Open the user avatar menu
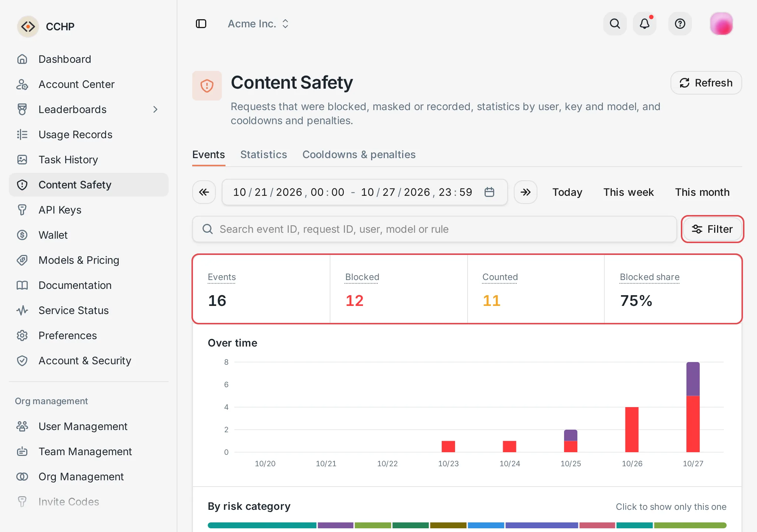 point(722,24)
